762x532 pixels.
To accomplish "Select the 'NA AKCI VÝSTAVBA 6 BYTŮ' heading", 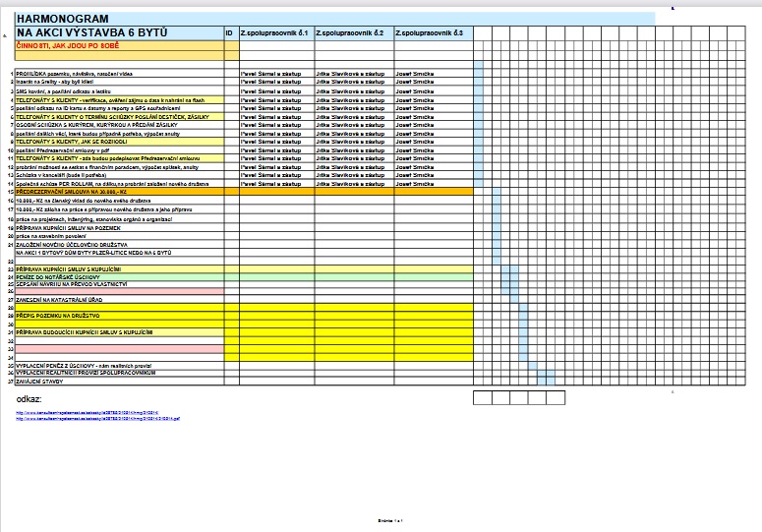I will (x=120, y=33).
